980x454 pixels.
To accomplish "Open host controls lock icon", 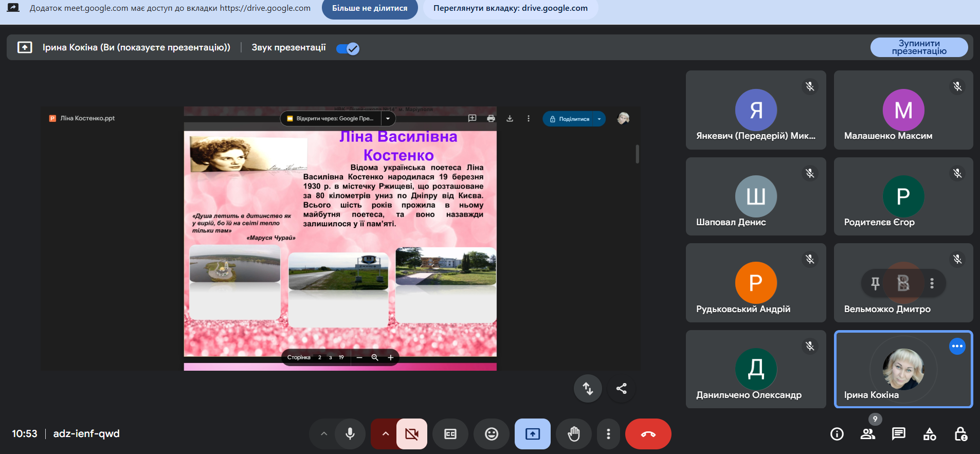I will (960, 434).
